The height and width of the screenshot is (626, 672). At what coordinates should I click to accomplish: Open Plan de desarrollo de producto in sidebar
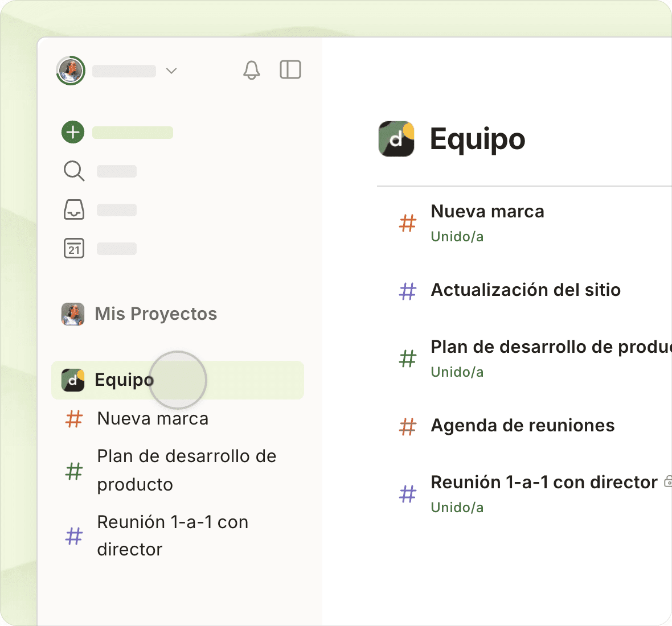pyautogui.click(x=186, y=470)
